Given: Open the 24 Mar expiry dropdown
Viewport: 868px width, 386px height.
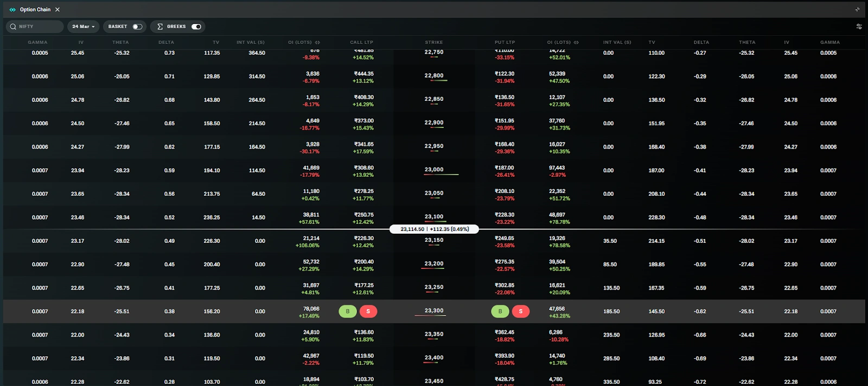Looking at the screenshot, I should coord(84,27).
